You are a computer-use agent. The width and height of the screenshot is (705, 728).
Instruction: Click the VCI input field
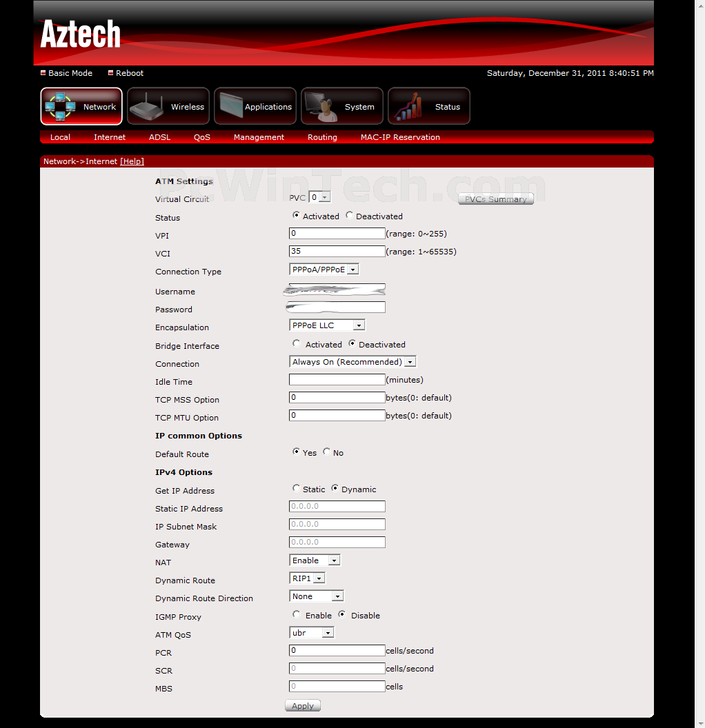pos(337,251)
